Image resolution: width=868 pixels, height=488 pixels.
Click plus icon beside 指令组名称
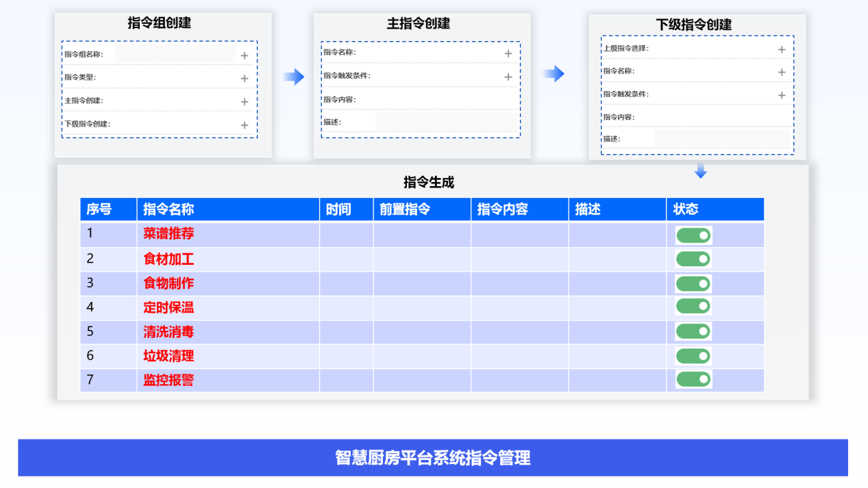[x=244, y=55]
